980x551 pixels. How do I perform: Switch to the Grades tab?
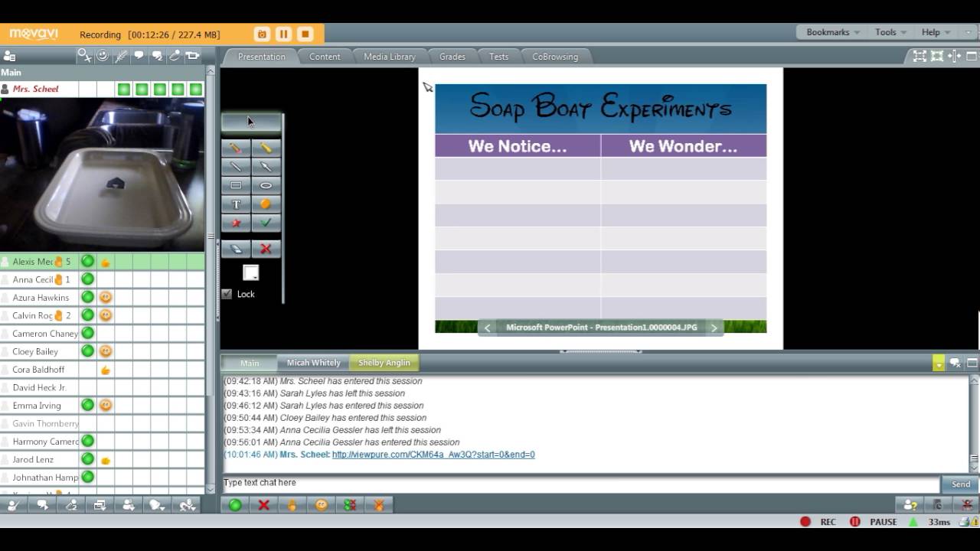[452, 57]
